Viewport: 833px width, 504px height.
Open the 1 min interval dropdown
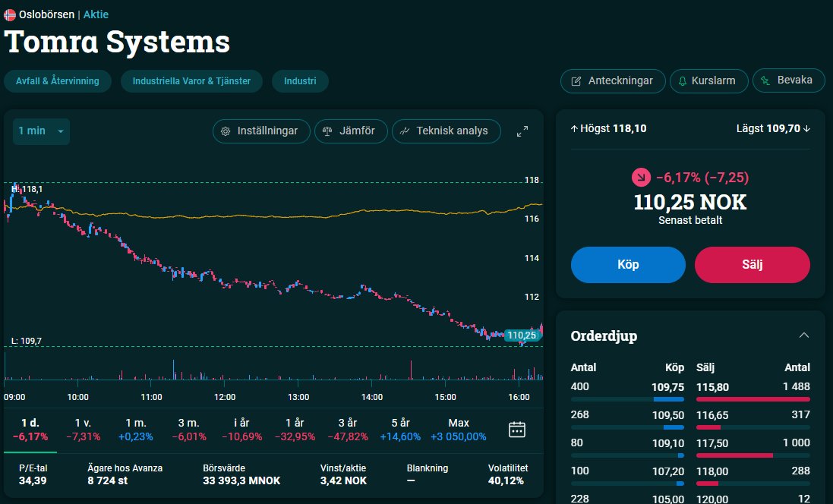42,131
